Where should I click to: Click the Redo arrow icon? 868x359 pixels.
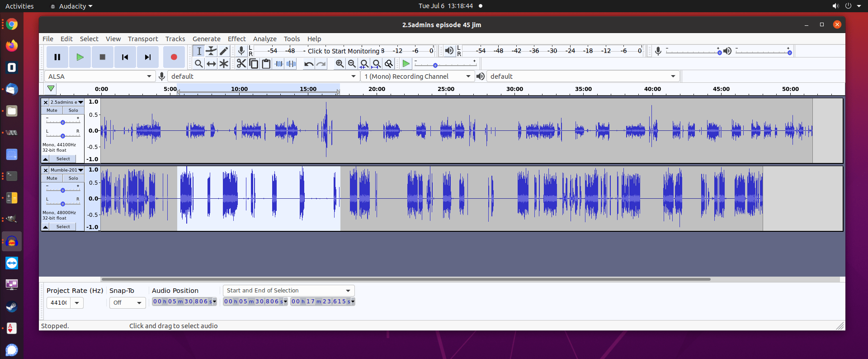click(x=321, y=64)
